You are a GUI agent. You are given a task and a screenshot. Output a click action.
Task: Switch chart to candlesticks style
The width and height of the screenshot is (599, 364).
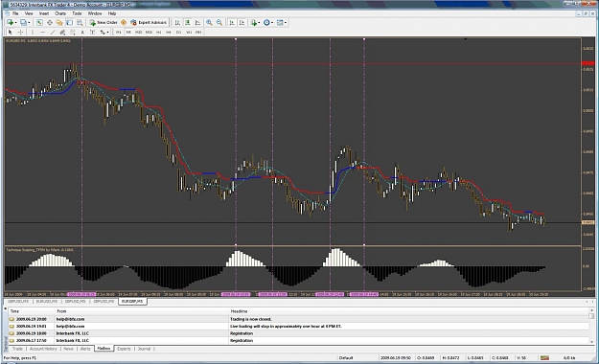[188, 23]
